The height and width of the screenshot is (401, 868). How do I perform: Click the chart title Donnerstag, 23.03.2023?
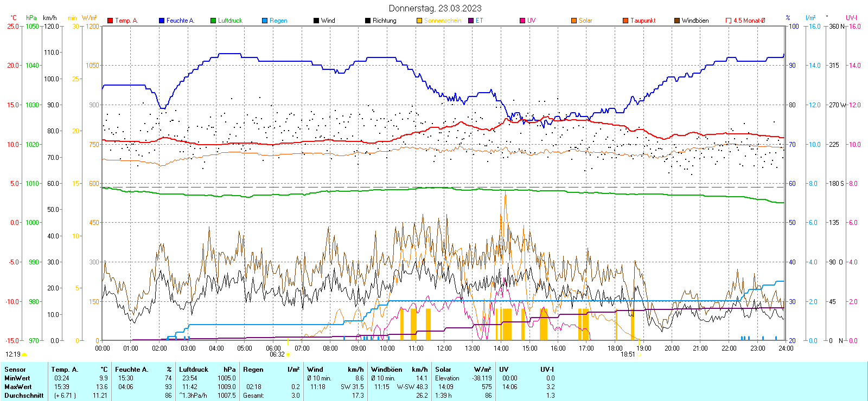[435, 8]
